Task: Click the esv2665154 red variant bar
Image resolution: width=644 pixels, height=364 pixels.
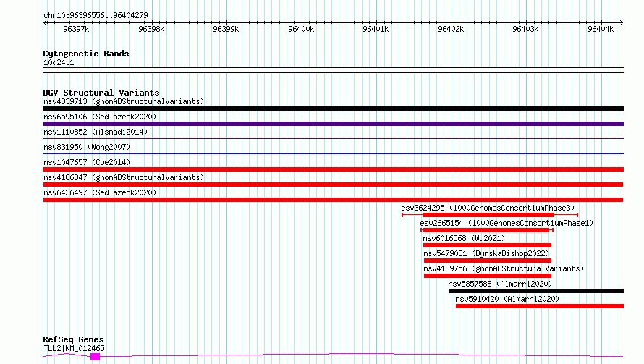Action: [486, 230]
